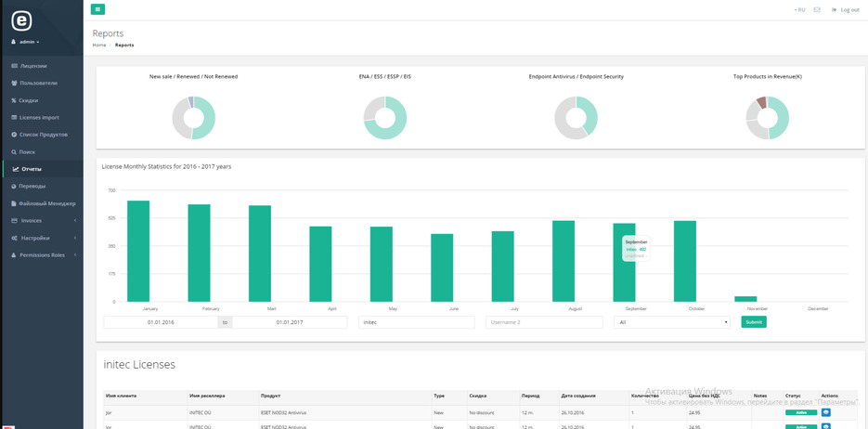Click the Файловый Менеджер file icon
The width and height of the screenshot is (868, 429).
point(14,203)
